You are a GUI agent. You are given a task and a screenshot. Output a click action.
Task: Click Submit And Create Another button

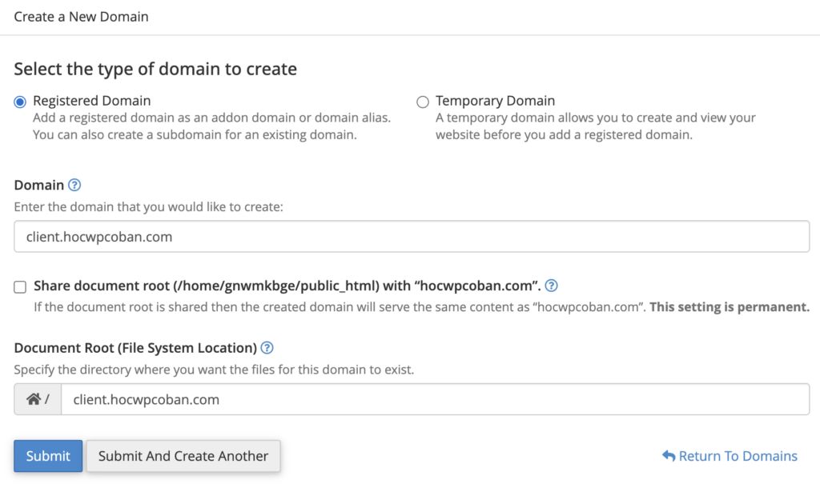(183, 456)
